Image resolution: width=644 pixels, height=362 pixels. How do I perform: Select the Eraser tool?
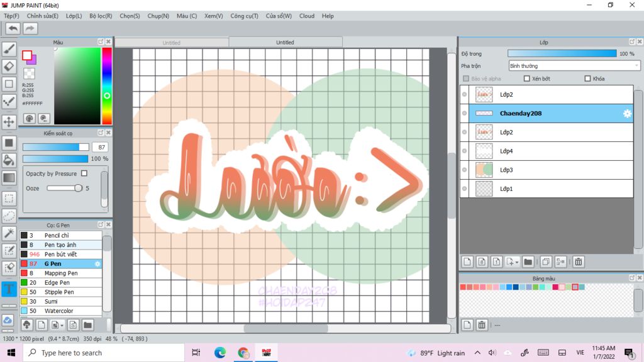[x=9, y=66]
